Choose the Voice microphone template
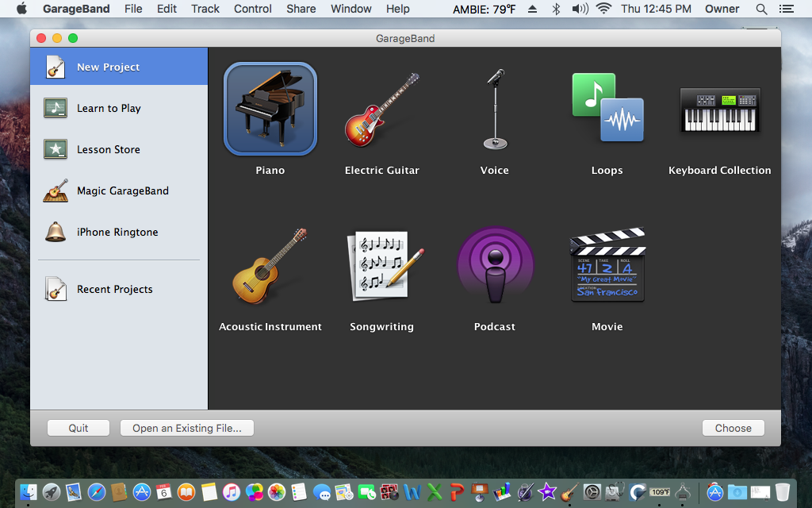812x508 pixels. 495,110
